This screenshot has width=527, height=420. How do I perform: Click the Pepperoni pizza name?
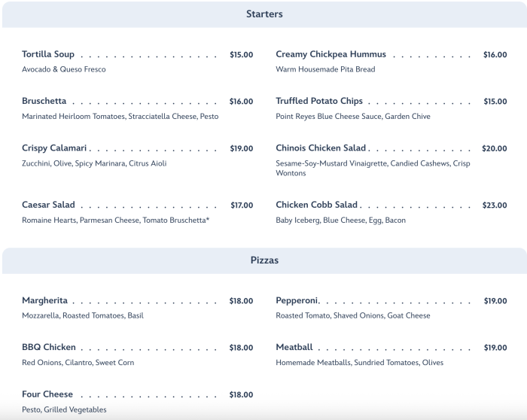click(x=297, y=301)
